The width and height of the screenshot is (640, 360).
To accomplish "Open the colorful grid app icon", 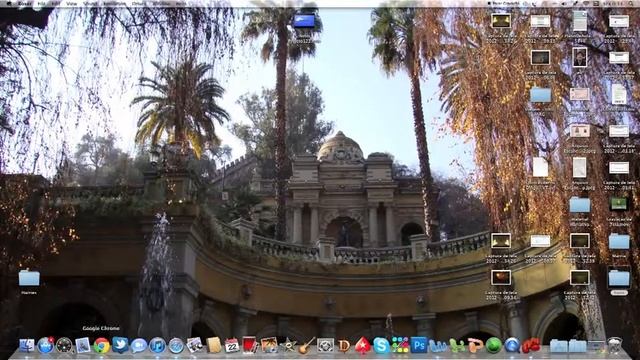I will coord(400,345).
